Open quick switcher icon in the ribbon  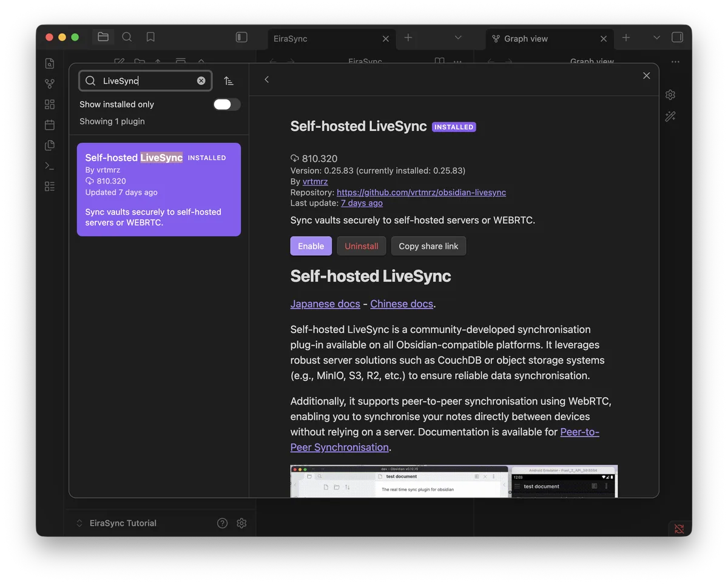(50, 63)
